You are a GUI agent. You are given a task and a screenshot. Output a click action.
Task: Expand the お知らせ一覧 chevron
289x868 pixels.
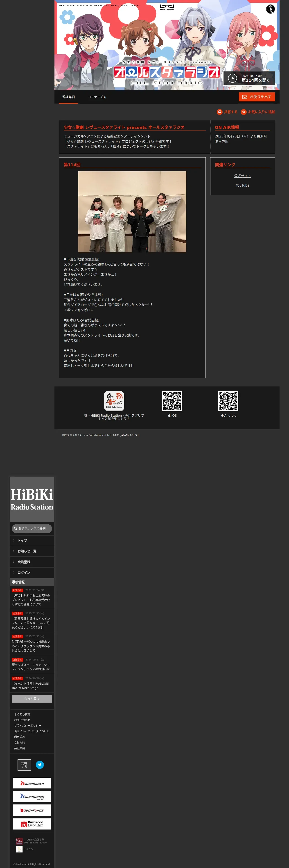point(14,551)
